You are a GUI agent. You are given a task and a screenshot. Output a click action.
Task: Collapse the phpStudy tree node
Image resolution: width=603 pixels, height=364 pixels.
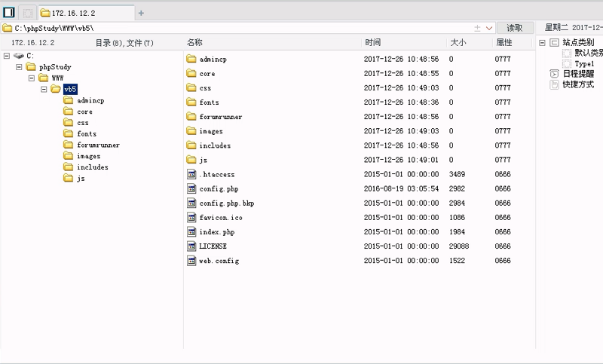(19, 67)
